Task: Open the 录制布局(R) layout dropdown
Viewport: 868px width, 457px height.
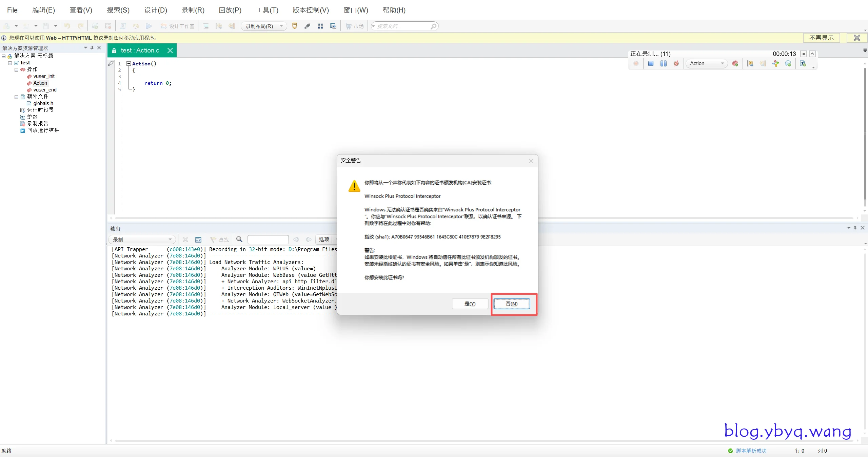Action: coord(264,26)
